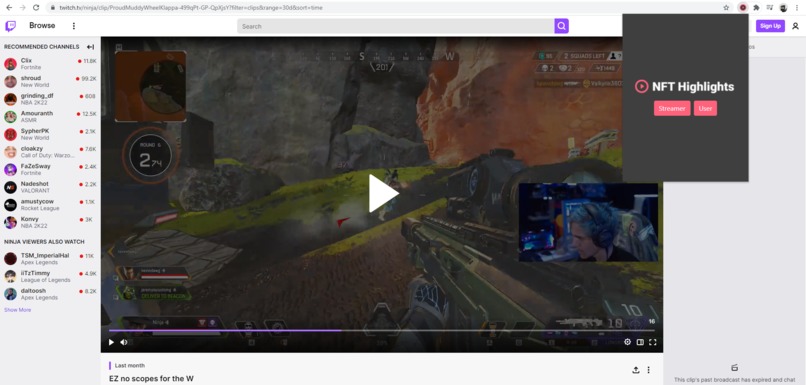Open the Clix channel
806x385 pixels.
(50, 64)
